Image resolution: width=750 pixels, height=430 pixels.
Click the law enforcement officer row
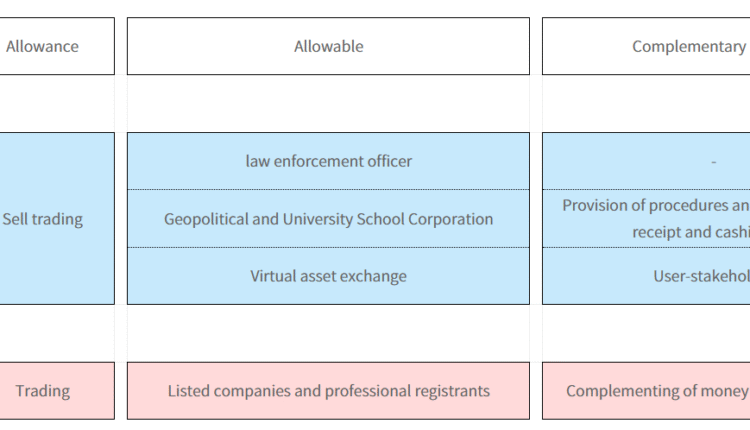click(328, 161)
